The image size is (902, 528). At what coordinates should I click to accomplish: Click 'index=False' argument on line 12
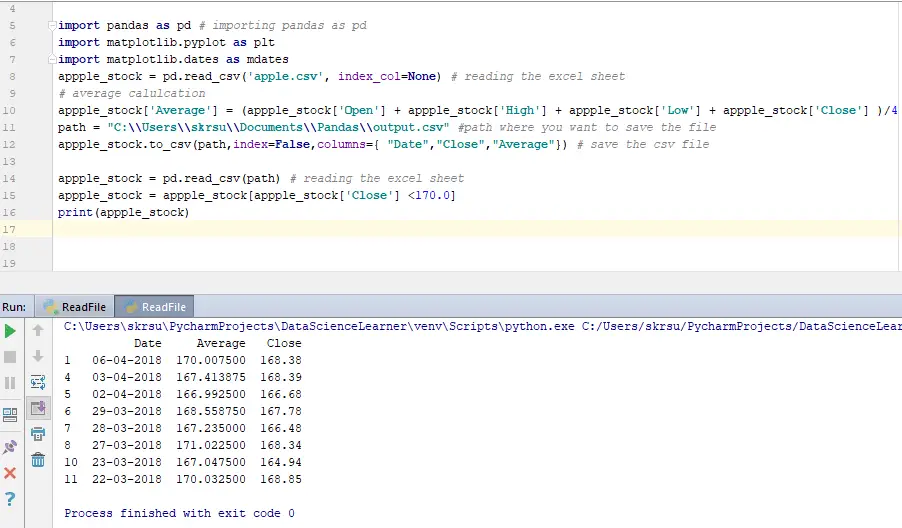tap(272, 144)
